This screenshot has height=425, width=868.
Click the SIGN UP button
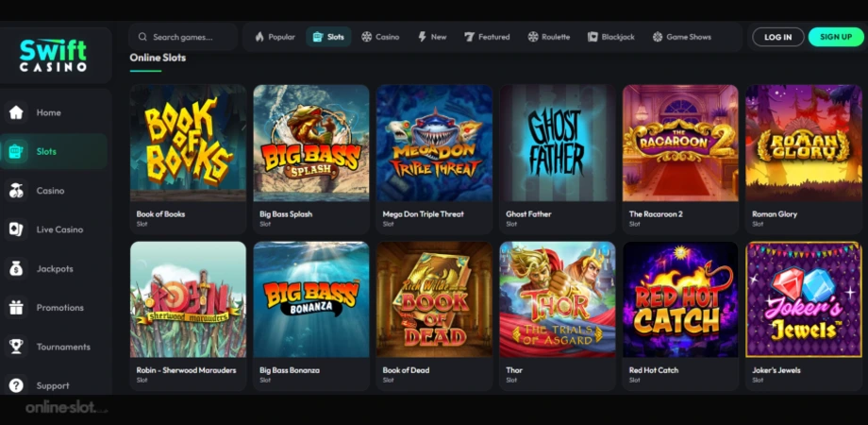836,37
